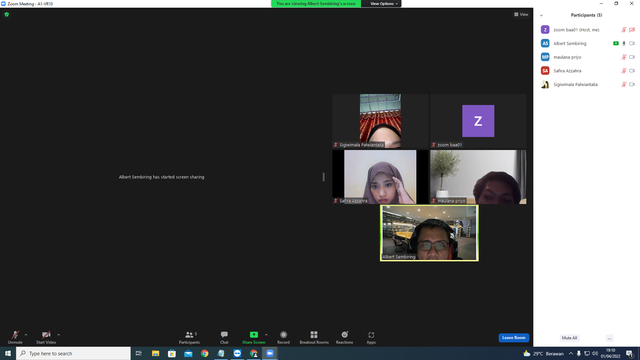Open the Apps panel

[371, 337]
